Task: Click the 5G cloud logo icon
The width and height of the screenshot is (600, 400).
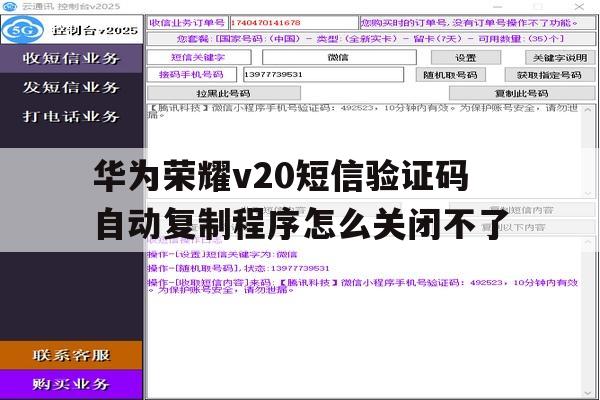Action: tap(23, 29)
